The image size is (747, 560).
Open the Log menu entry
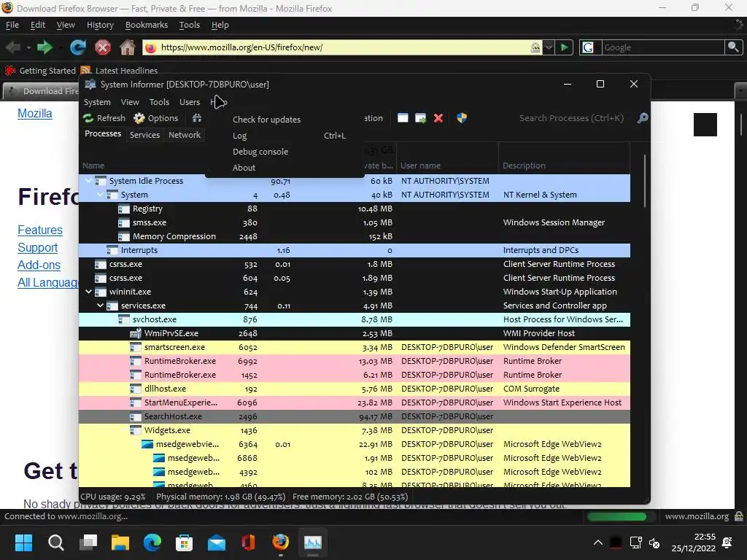point(239,136)
